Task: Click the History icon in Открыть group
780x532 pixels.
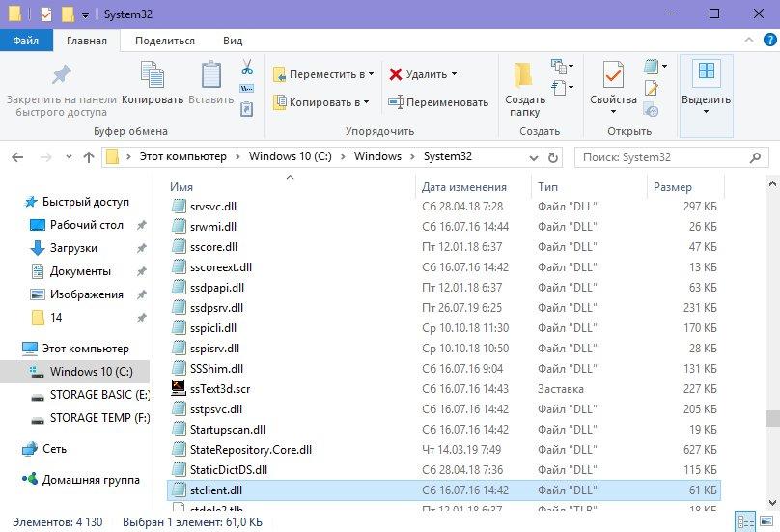Action: (x=651, y=109)
